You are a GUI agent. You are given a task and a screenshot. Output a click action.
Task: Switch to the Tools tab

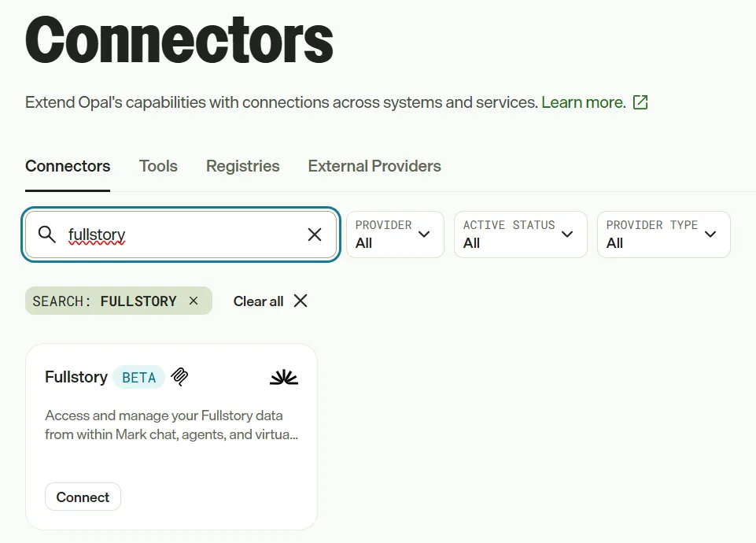point(158,166)
